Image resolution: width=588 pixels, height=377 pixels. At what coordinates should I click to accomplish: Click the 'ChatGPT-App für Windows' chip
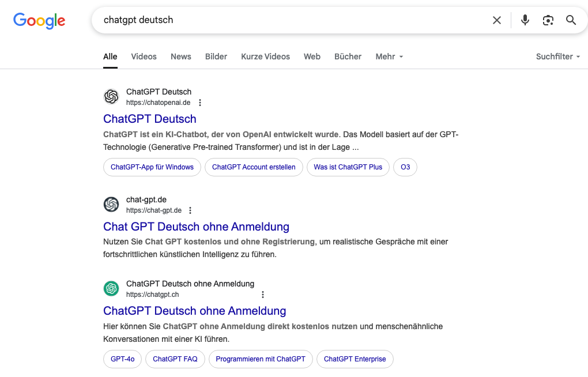coord(152,167)
